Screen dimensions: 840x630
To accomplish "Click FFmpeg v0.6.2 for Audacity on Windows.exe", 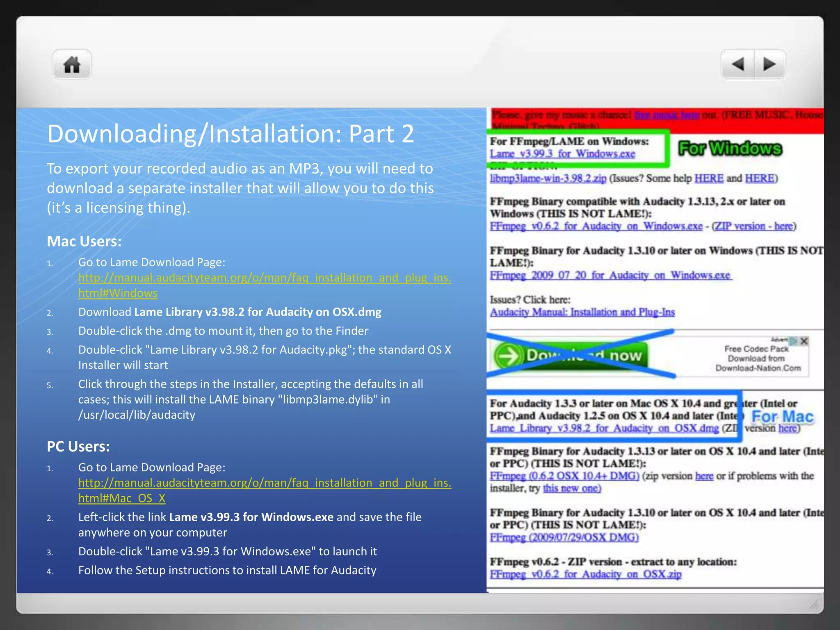I will (x=596, y=226).
